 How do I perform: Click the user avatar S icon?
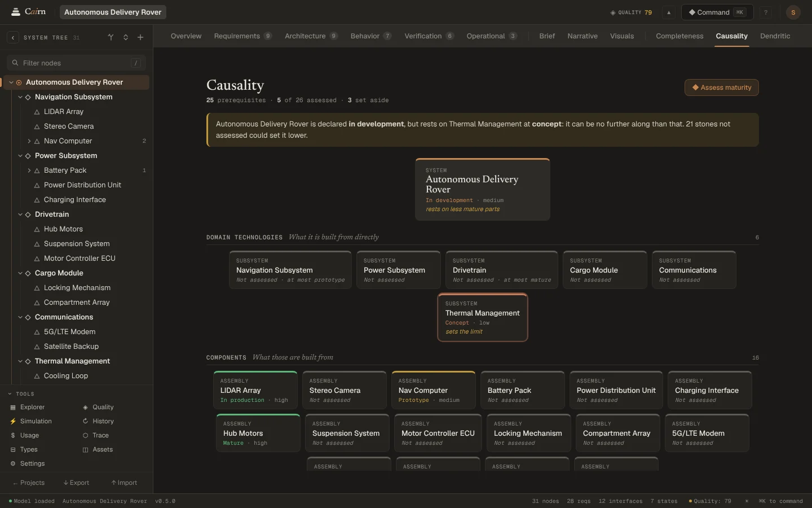point(793,12)
